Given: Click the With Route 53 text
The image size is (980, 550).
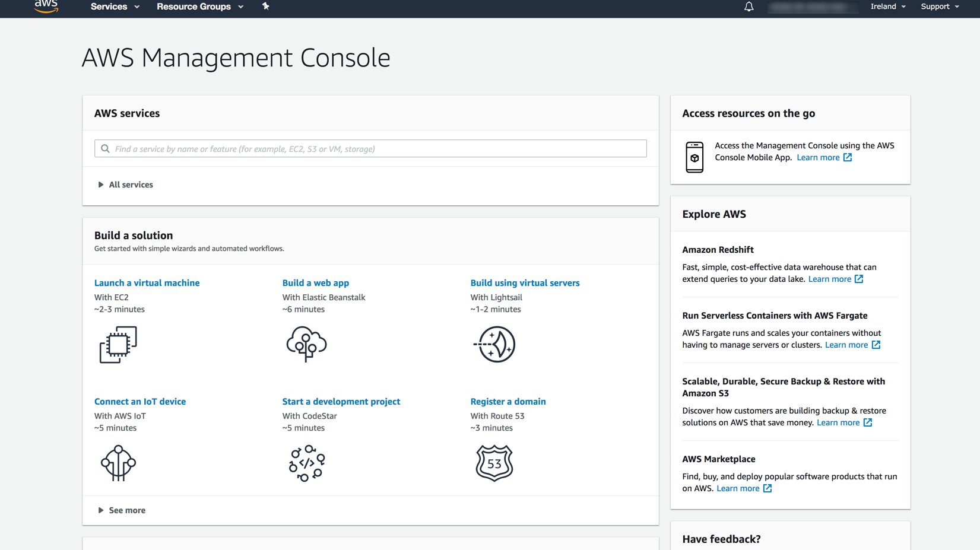Looking at the screenshot, I should point(497,416).
